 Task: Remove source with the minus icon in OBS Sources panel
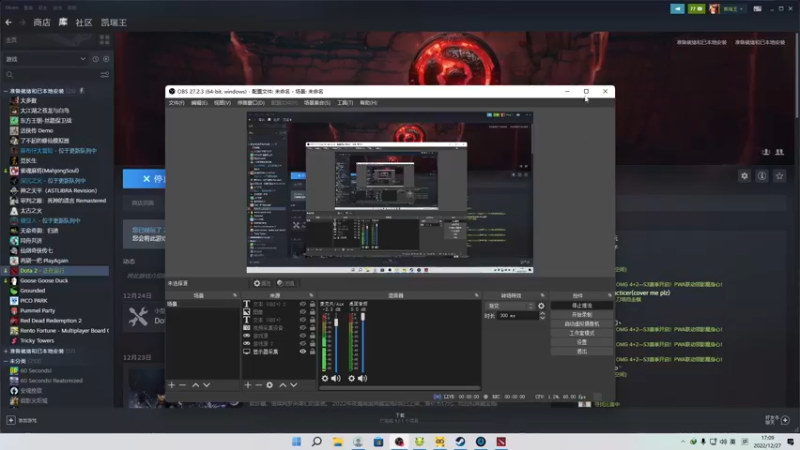coord(259,385)
